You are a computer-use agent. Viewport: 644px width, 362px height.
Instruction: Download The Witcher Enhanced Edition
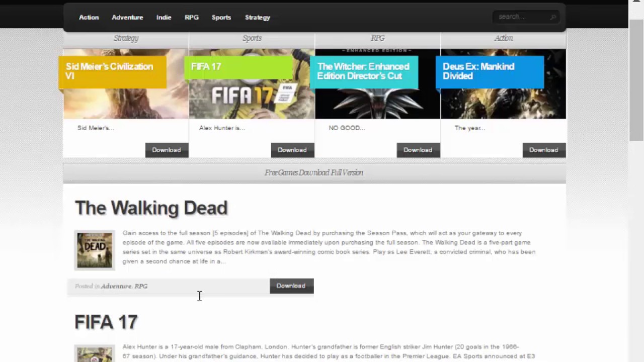coord(418,150)
